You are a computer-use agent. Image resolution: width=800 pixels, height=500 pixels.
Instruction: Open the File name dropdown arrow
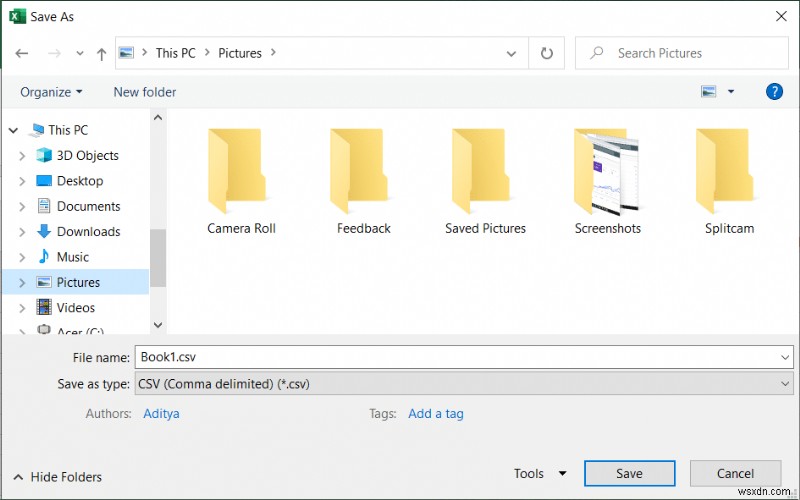[x=785, y=358]
